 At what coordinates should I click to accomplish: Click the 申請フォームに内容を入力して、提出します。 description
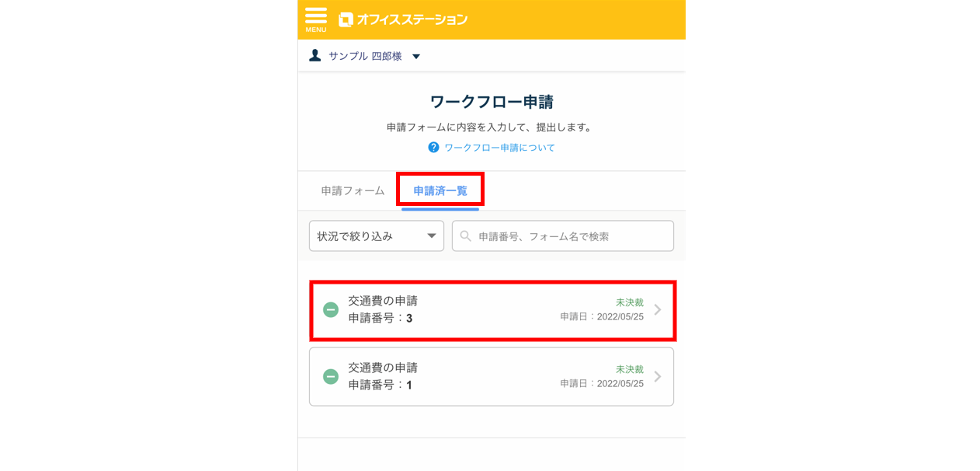pos(492,127)
